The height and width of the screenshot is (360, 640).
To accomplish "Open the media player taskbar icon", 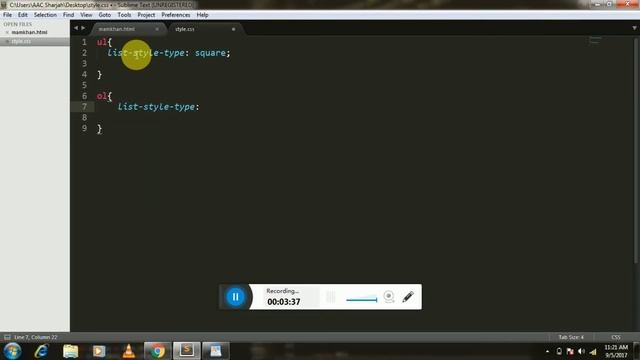I will point(99,351).
